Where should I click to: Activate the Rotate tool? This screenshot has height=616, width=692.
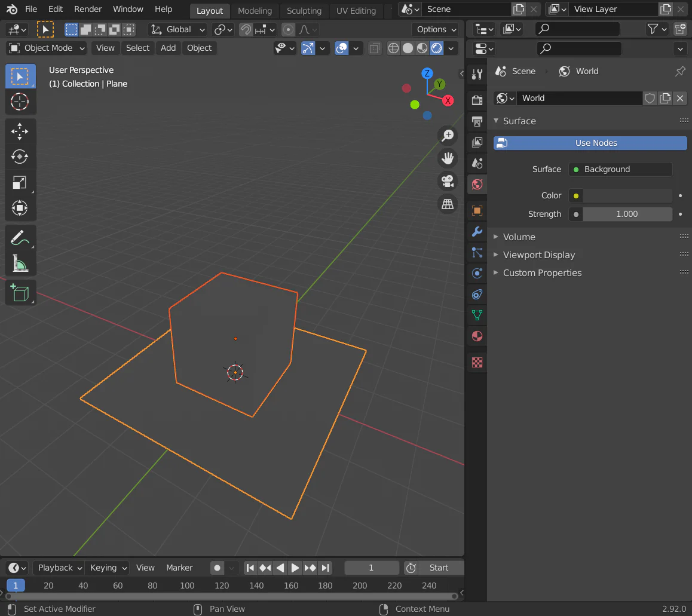20,157
